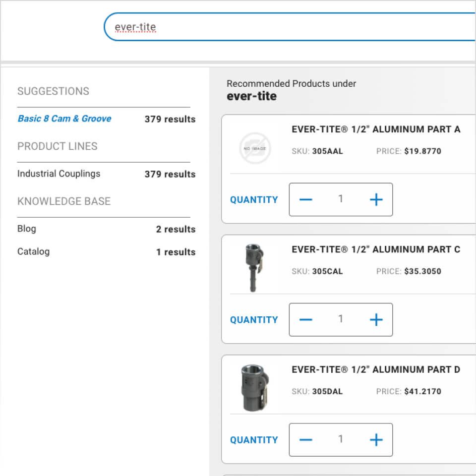Open EVER-TITE 1/2" Aluminum Part A product

click(x=375, y=129)
